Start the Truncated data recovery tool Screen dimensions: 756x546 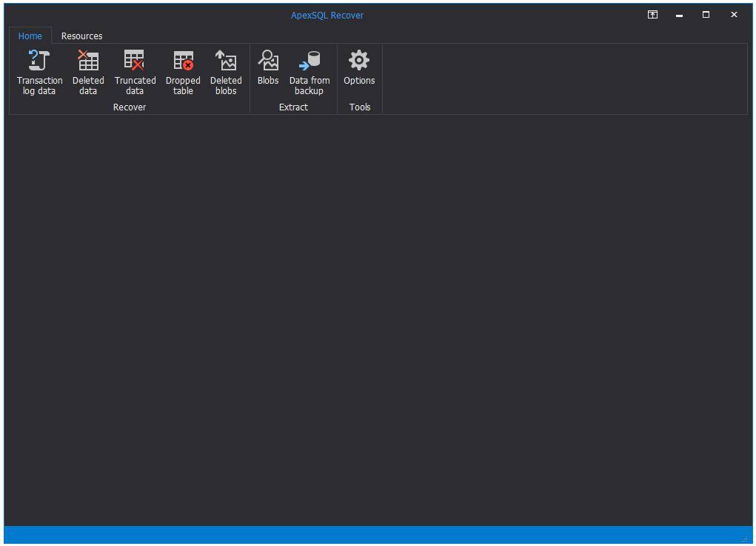click(x=135, y=70)
